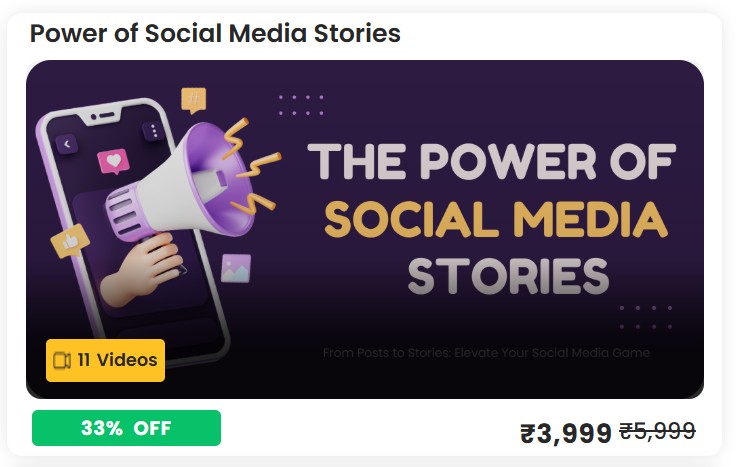The height and width of the screenshot is (467, 736).
Task: Click the back chevron on the phone illustration
Action: pyautogui.click(x=67, y=145)
